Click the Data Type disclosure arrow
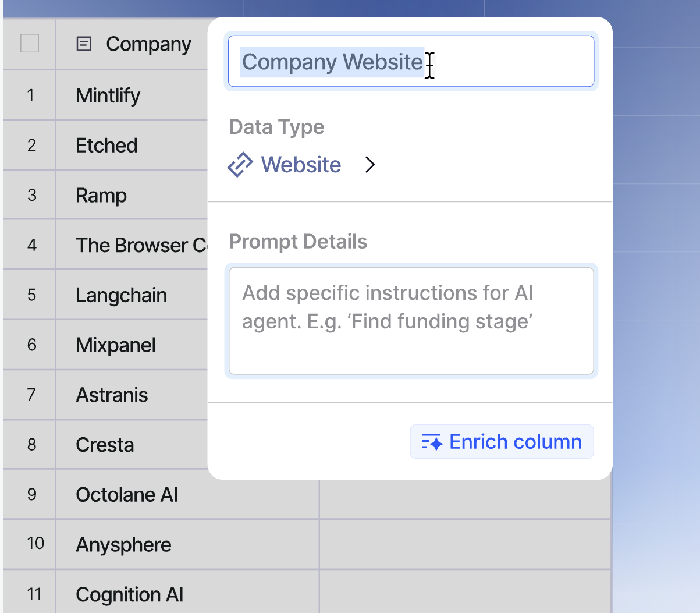This screenshot has width=700, height=613. pos(371,165)
